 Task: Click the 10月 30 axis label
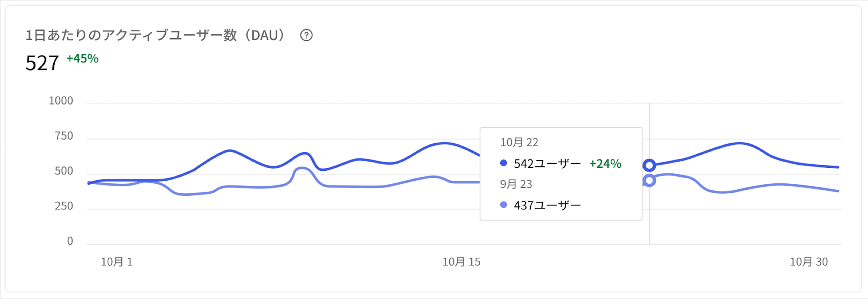click(x=809, y=262)
